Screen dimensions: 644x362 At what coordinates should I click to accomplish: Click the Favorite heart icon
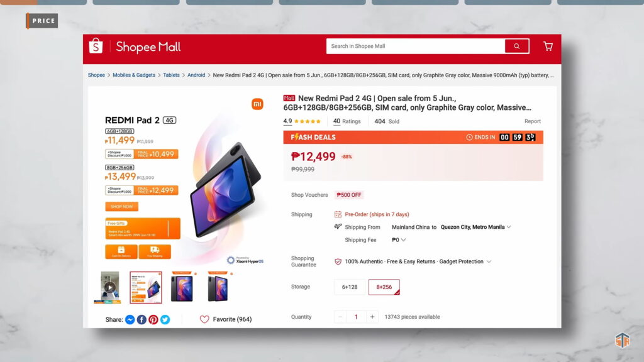tap(204, 319)
